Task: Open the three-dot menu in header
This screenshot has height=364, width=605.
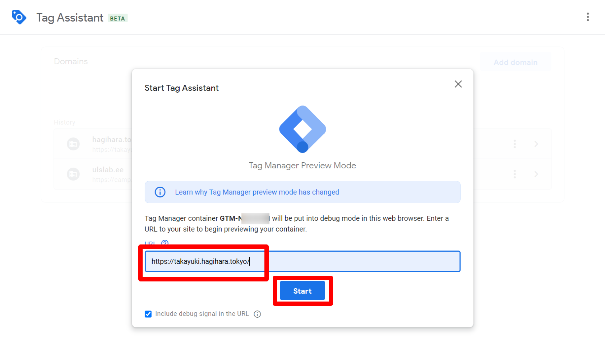Action: 588,17
